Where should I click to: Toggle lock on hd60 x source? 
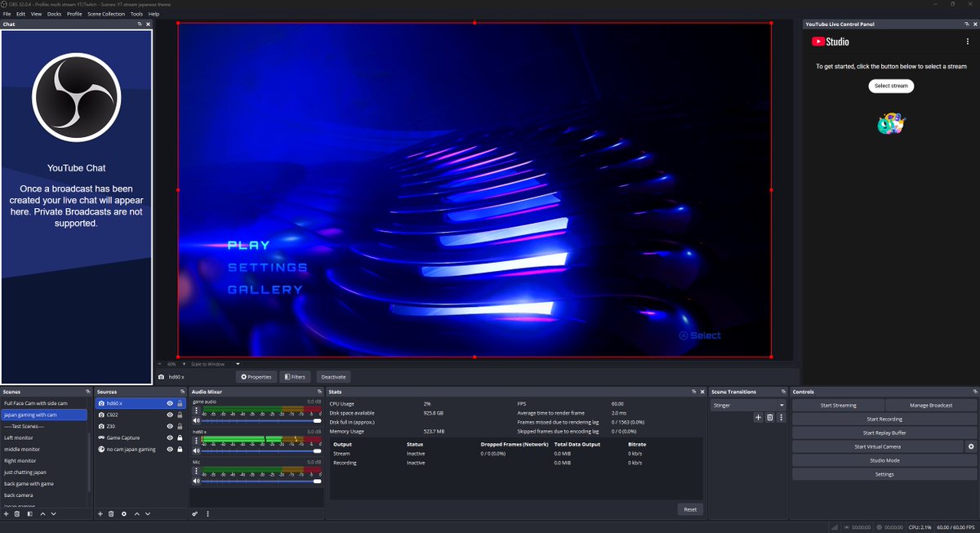(x=180, y=403)
